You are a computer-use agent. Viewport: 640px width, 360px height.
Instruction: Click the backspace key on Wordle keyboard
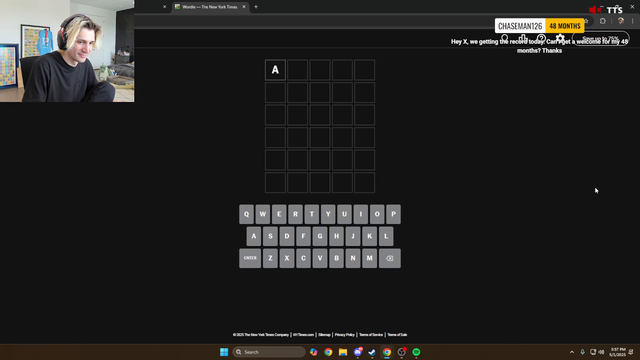[390, 258]
